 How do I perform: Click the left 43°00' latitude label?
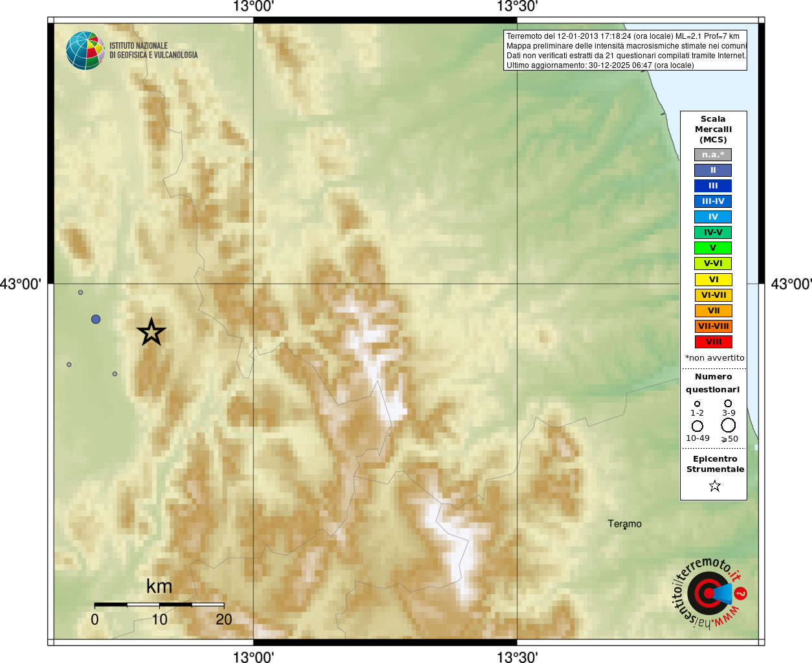click(21, 284)
